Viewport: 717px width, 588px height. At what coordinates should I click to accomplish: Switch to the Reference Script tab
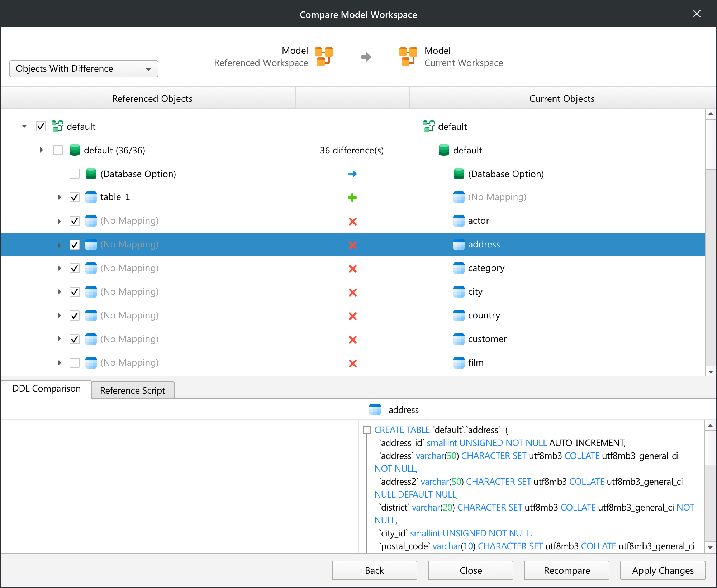[133, 390]
